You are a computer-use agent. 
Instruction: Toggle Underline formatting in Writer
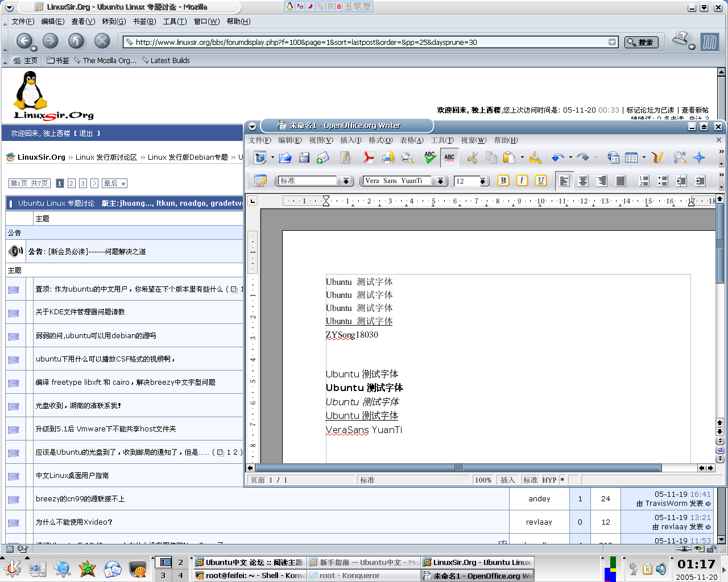tap(541, 181)
